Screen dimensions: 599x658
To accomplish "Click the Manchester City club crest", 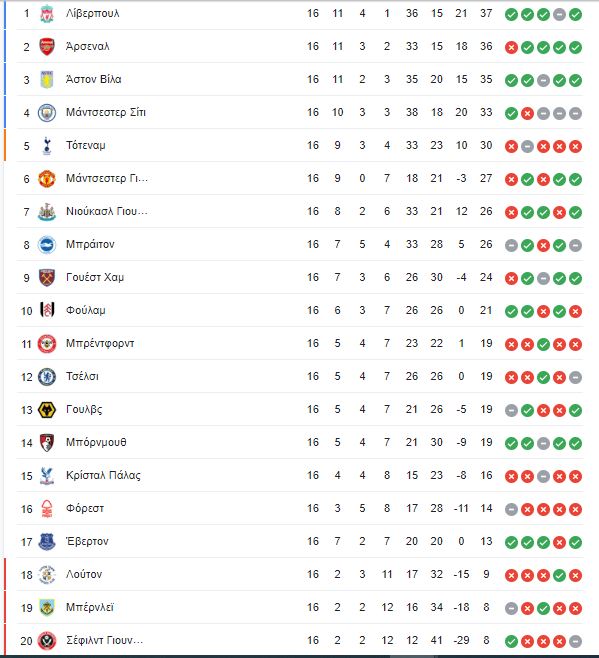I will pyautogui.click(x=47, y=113).
